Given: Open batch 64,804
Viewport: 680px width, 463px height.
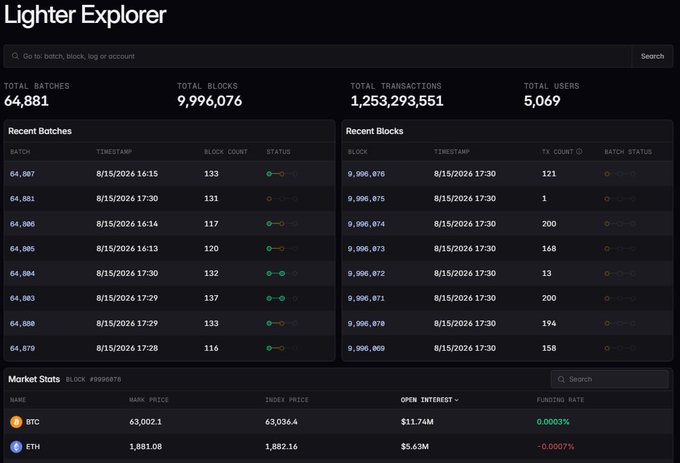Looking at the screenshot, I should pyautogui.click(x=22, y=273).
